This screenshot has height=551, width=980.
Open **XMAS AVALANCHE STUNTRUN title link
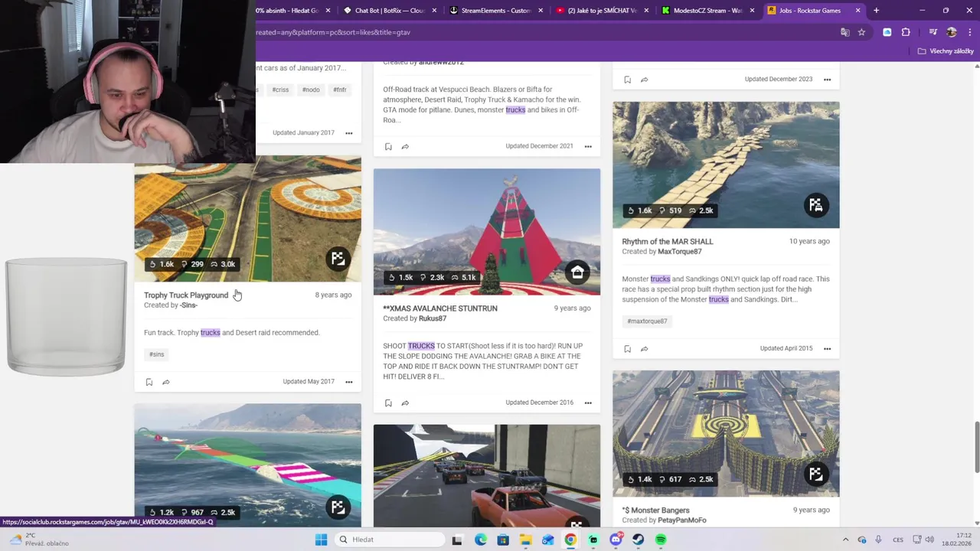(x=440, y=308)
